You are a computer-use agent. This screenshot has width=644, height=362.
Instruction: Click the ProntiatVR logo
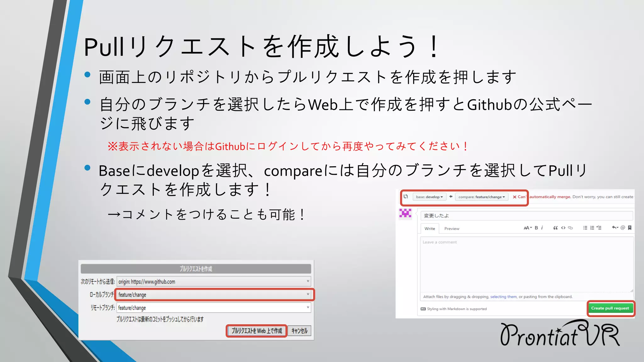(x=560, y=333)
